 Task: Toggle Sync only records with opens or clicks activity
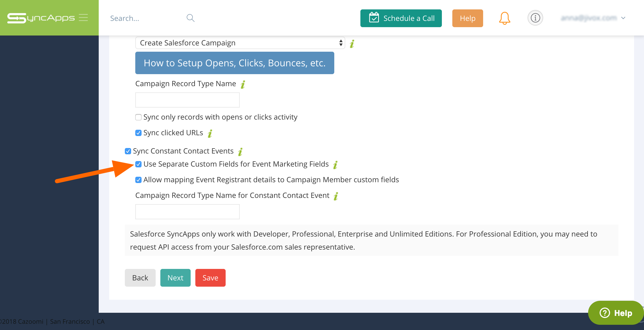tap(138, 117)
